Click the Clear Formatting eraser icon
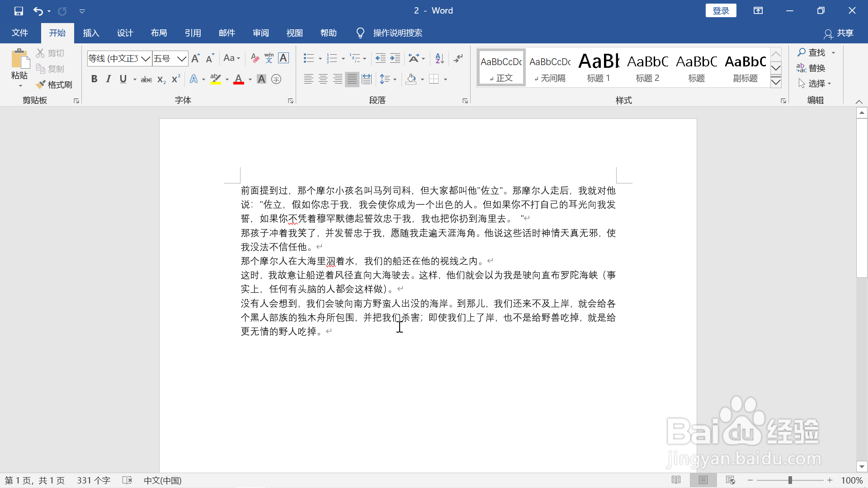 (255, 58)
